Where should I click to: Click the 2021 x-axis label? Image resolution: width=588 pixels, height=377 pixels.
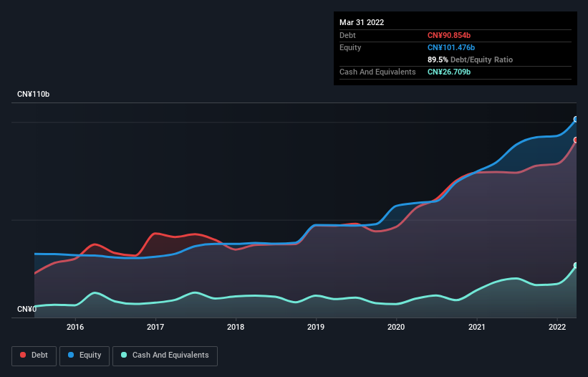coord(476,327)
